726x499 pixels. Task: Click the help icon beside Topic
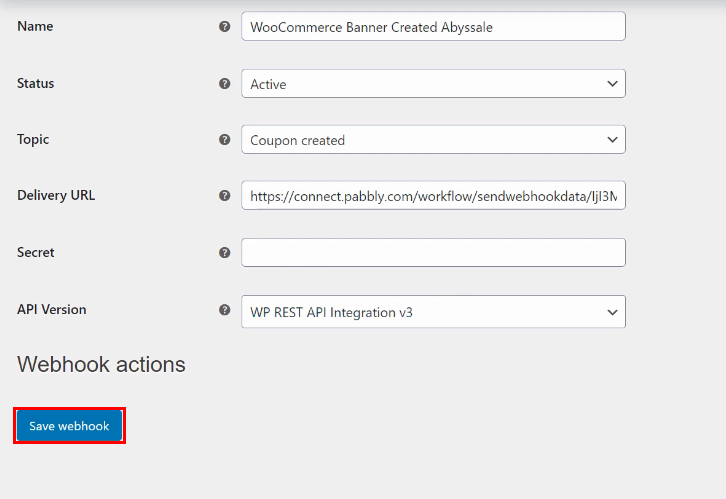click(x=224, y=140)
